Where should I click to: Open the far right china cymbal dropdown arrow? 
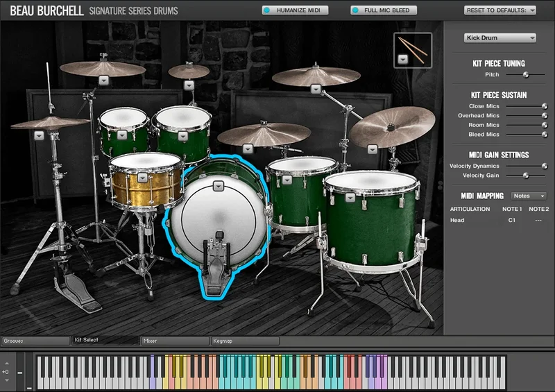click(x=372, y=149)
